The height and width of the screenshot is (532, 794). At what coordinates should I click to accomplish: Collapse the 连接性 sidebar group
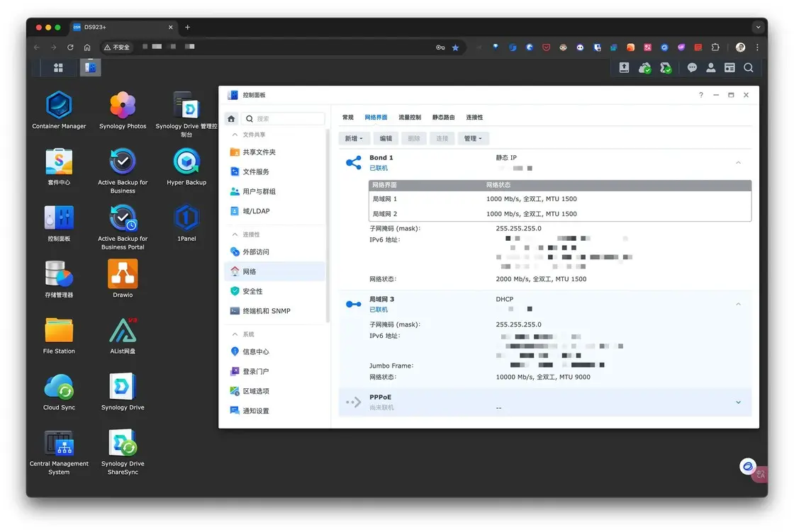(x=235, y=234)
